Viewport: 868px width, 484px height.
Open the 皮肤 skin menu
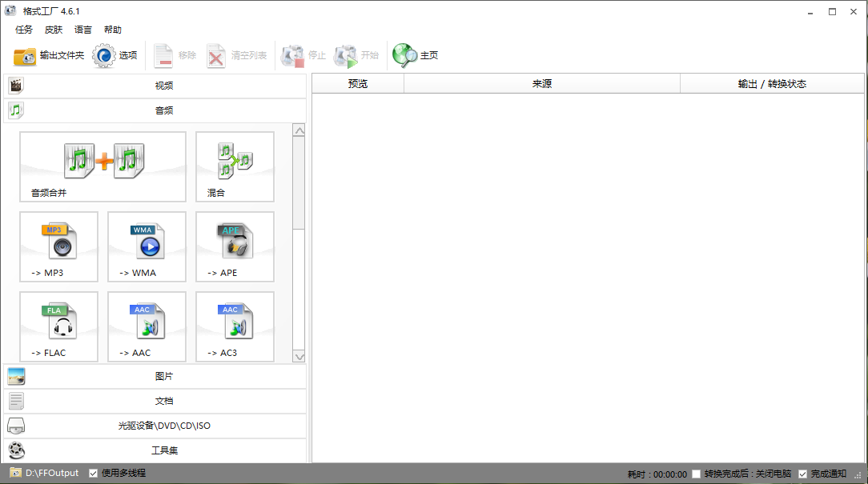[x=54, y=30]
